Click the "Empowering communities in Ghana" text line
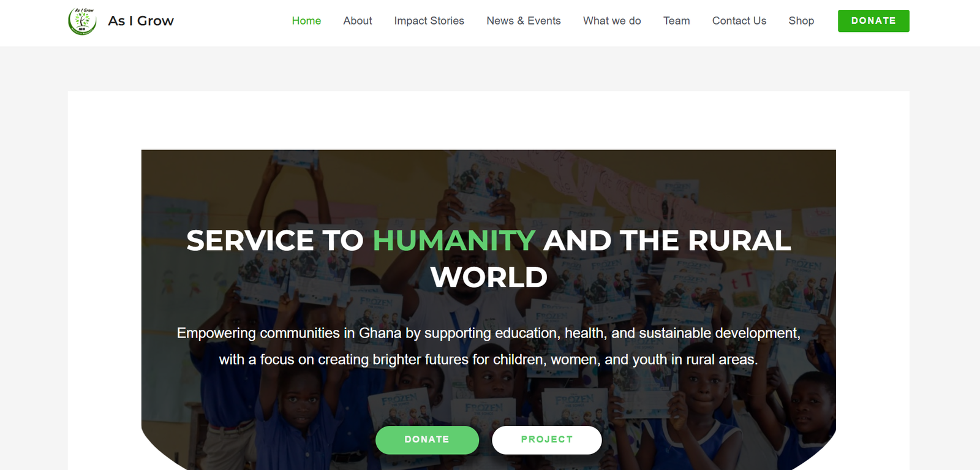980x470 pixels. point(489,333)
